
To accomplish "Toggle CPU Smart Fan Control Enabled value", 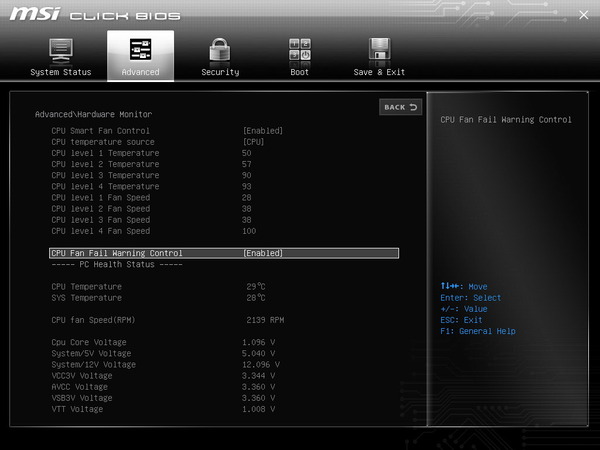I will [x=263, y=131].
